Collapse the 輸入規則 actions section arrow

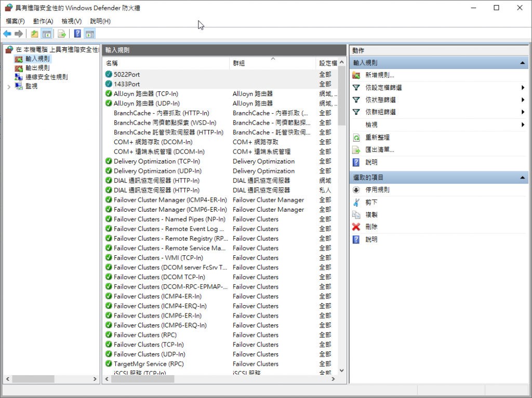523,63
